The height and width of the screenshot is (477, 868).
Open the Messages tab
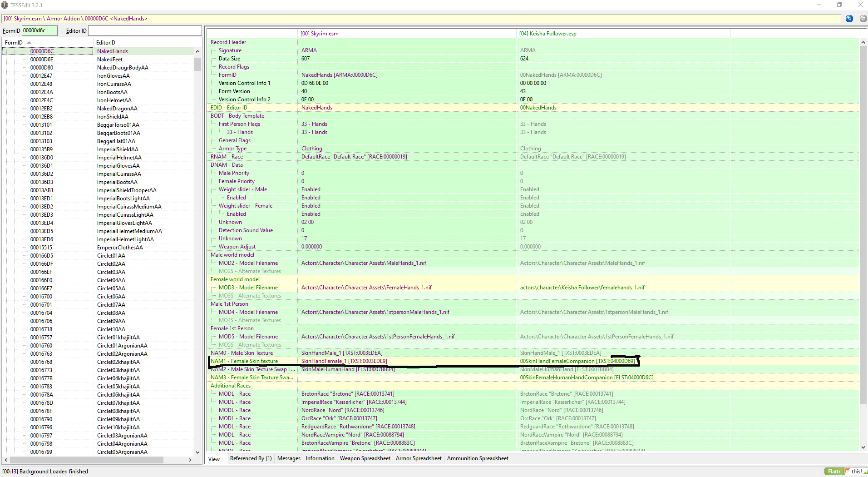click(x=289, y=458)
